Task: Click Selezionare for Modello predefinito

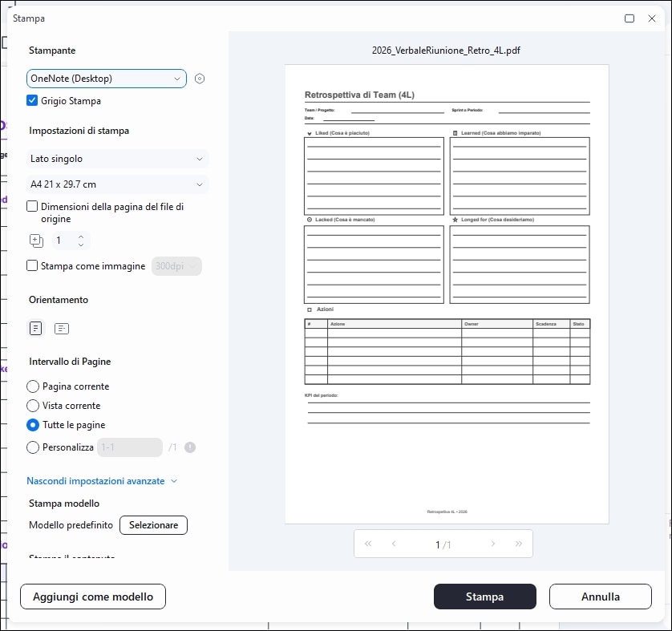Action: tap(153, 525)
